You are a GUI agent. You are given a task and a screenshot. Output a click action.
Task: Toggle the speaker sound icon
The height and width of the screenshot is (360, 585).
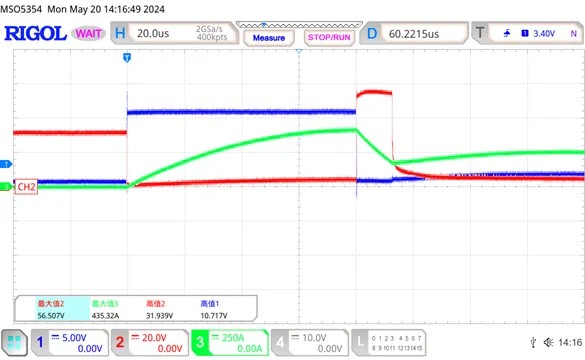click(548, 342)
